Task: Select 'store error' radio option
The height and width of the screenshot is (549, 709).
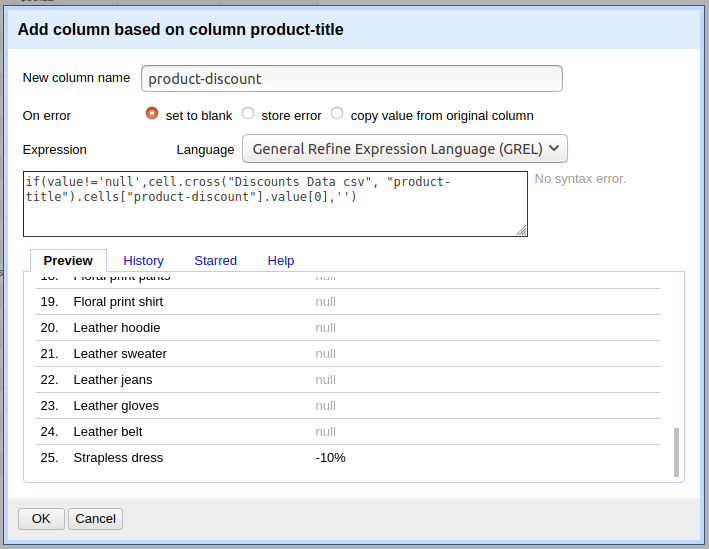Action: (x=248, y=113)
